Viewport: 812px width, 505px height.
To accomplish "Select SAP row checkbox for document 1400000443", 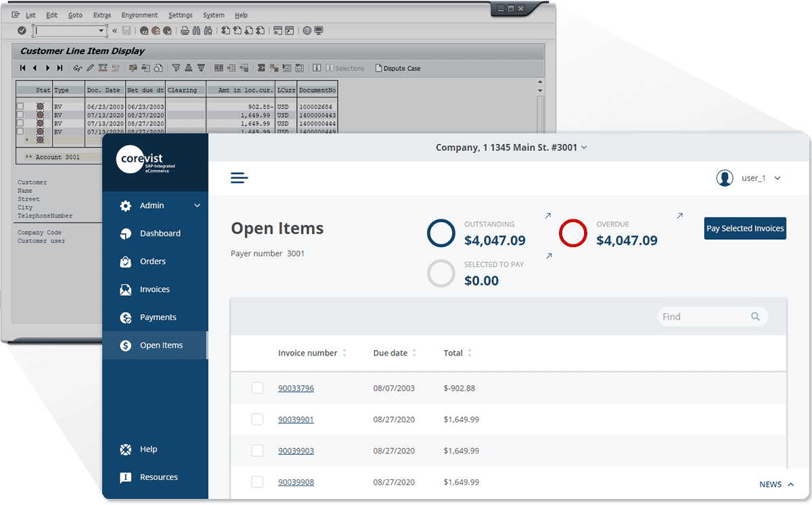I will click(20, 115).
